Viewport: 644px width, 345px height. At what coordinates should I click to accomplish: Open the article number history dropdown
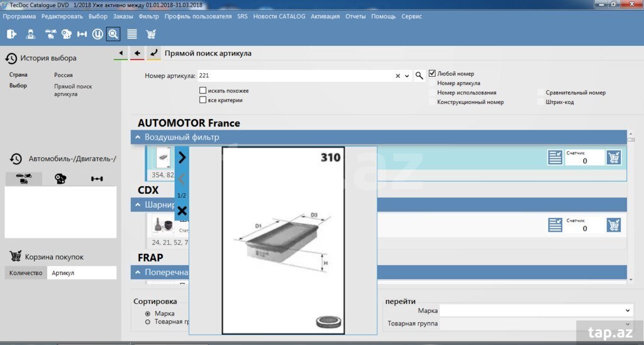(x=407, y=76)
